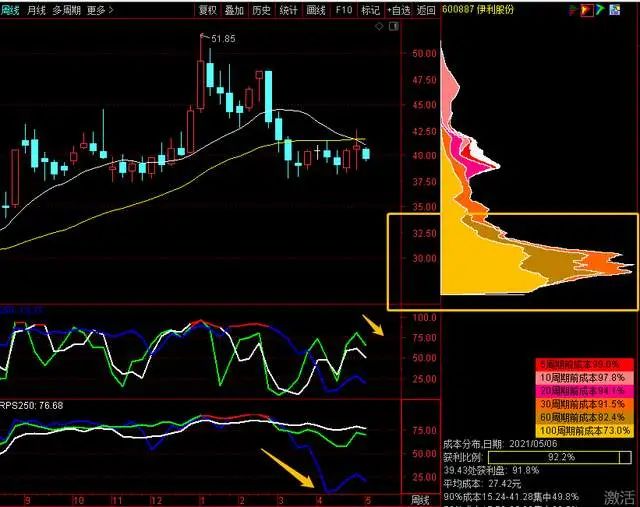
Task: Click the 平均成本: 27.42元 line
Action: (482, 484)
